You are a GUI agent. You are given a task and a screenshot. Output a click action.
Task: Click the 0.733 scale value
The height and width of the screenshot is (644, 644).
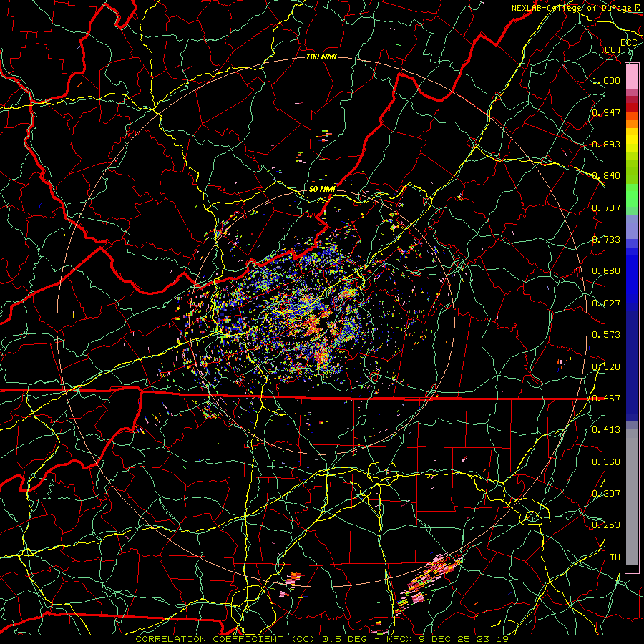[606, 240]
